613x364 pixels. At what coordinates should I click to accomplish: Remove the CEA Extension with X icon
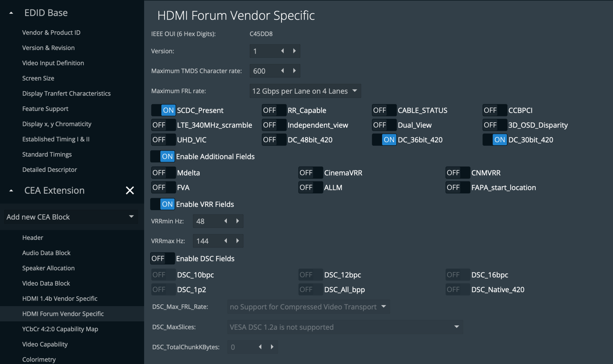[130, 191]
